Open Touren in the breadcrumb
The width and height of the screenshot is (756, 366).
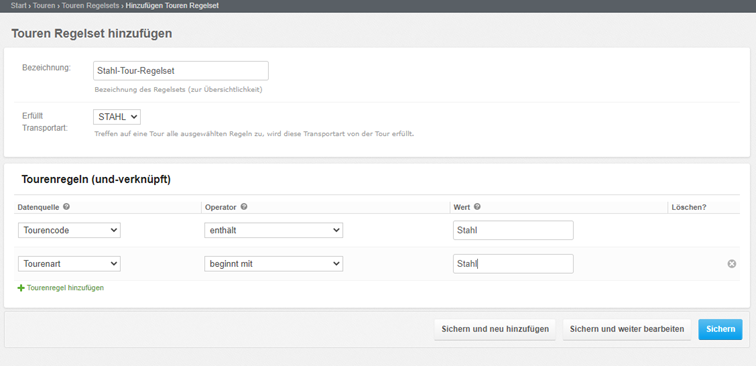click(44, 6)
